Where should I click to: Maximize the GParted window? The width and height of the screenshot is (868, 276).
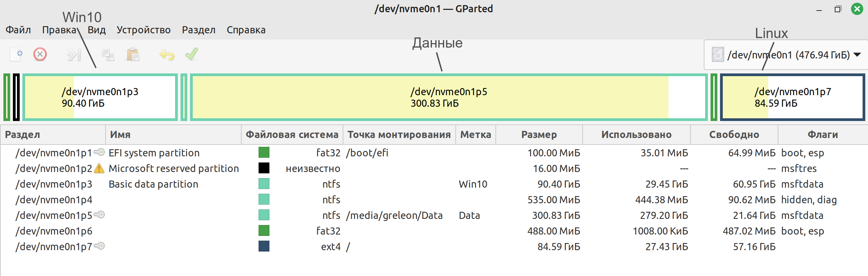[838, 9]
